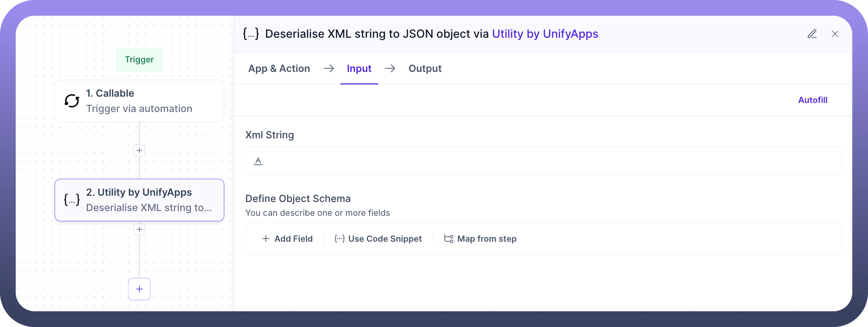Choose Use Code Snippet option

(x=378, y=239)
